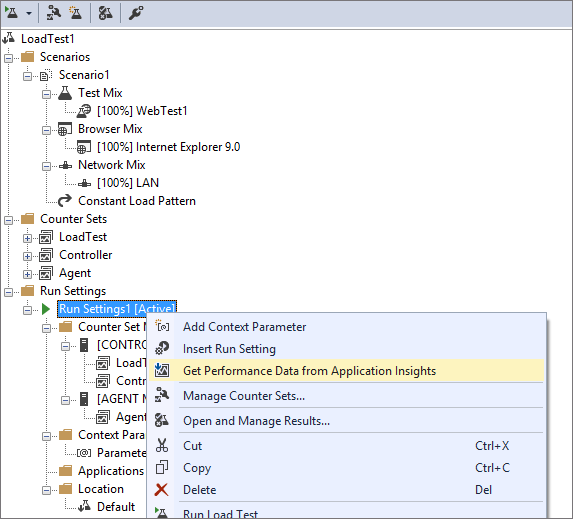Click the Agent counter set icon

click(46, 273)
